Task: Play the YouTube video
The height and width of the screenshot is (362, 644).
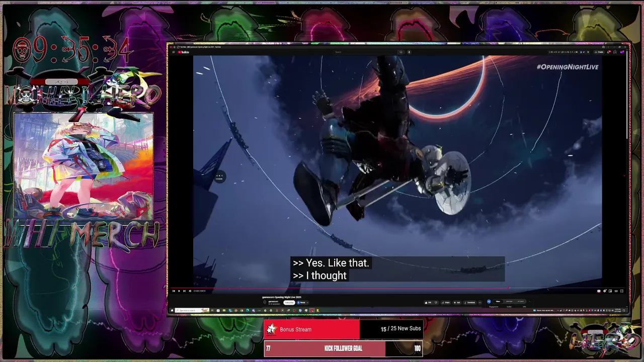Action: 179,291
